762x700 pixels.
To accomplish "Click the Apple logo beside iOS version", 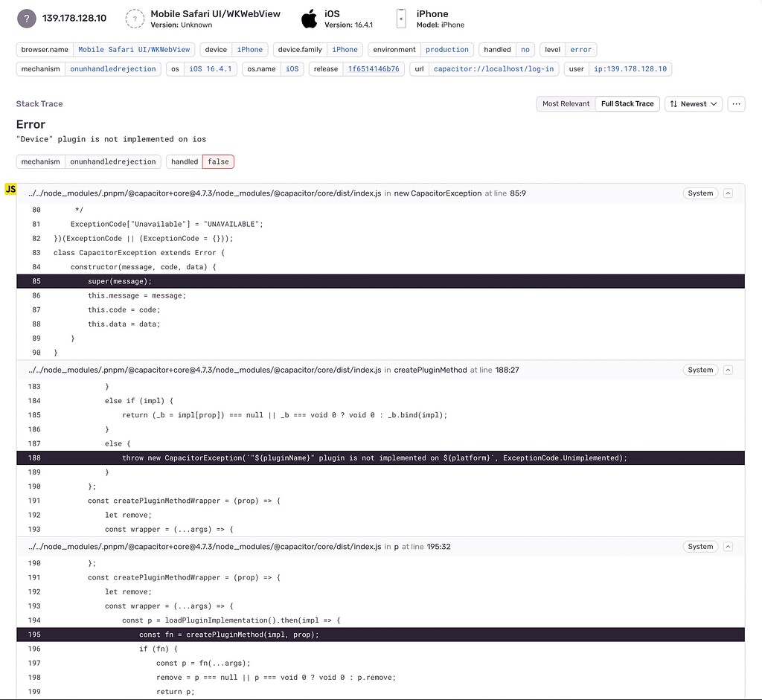I will (309, 17).
